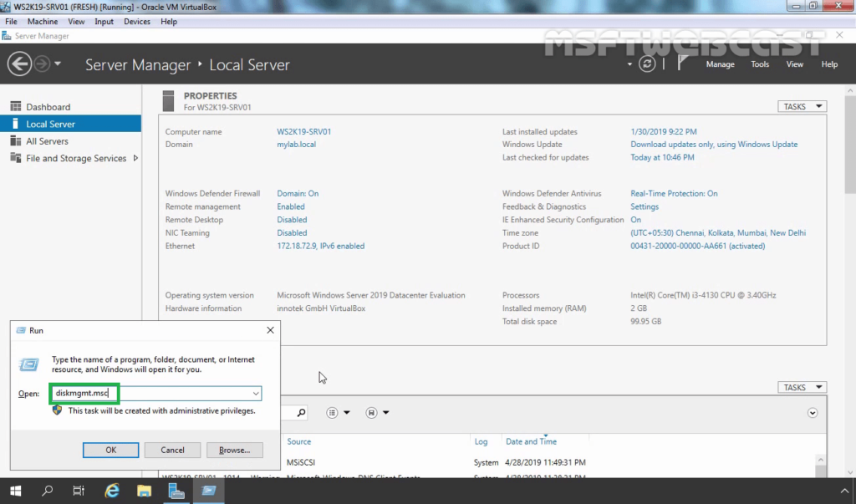Select the MSiSCSI event source cell
Screen dimensions: 856x504
pyautogui.click(x=301, y=462)
